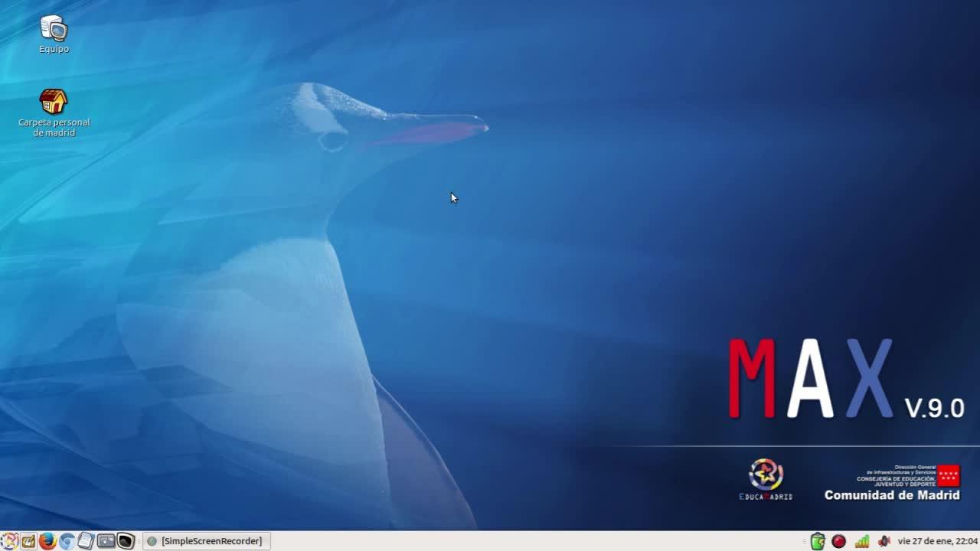Open the network signal indicator
980x551 pixels.
pos(862,541)
